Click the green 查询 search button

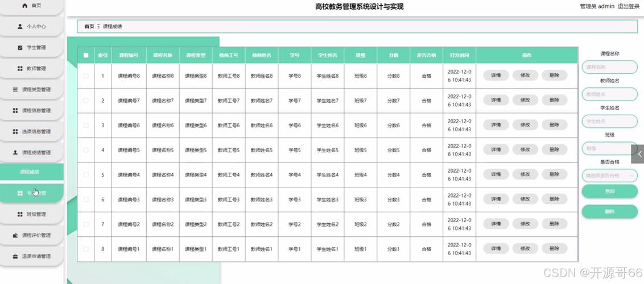[x=609, y=191]
